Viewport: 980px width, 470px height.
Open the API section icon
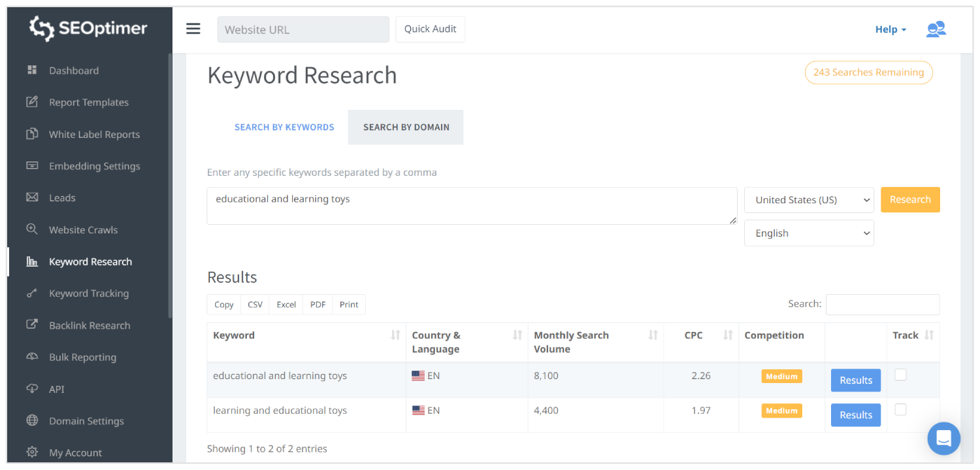point(33,389)
